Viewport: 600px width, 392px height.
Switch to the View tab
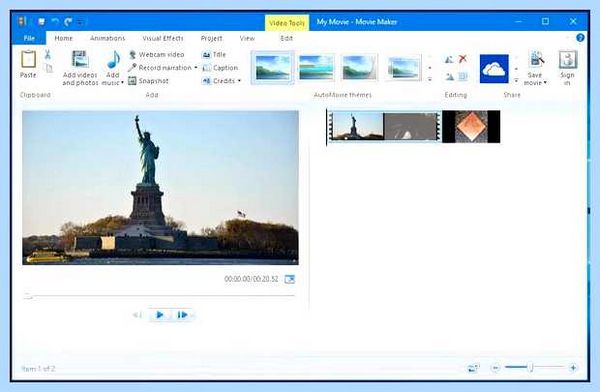pos(247,38)
